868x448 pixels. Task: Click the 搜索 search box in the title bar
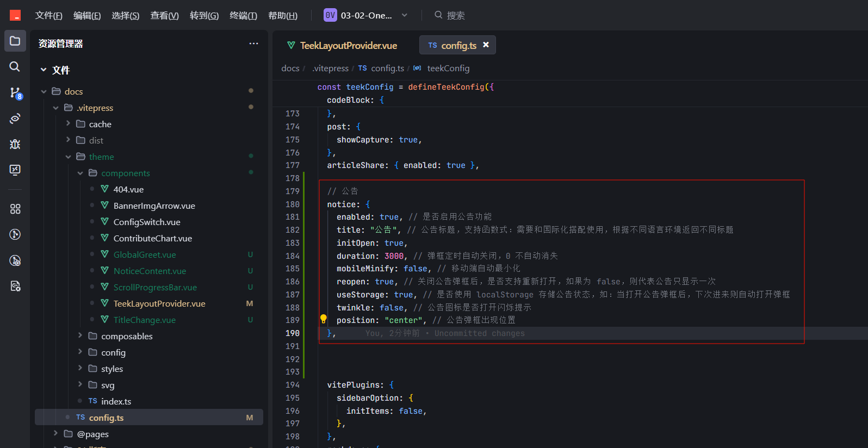pos(450,15)
